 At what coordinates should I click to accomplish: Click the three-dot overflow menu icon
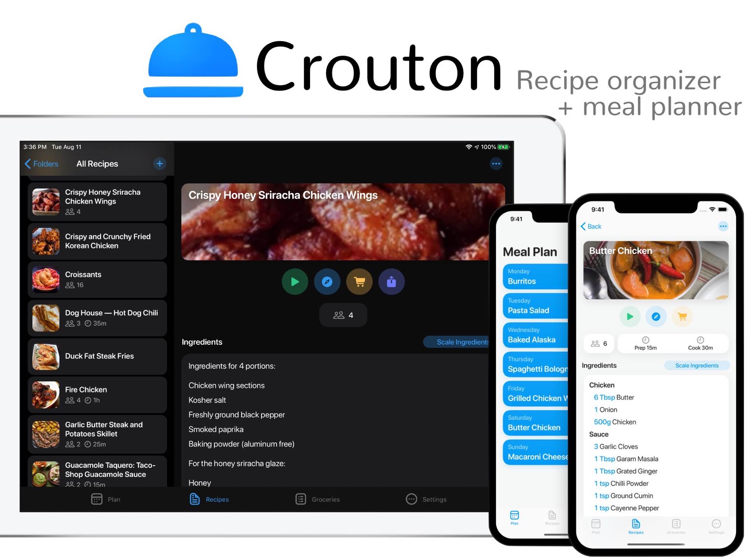pos(496,164)
